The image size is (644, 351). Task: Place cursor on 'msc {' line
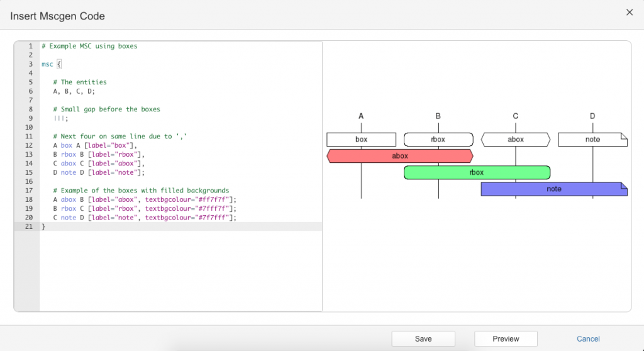click(x=52, y=64)
